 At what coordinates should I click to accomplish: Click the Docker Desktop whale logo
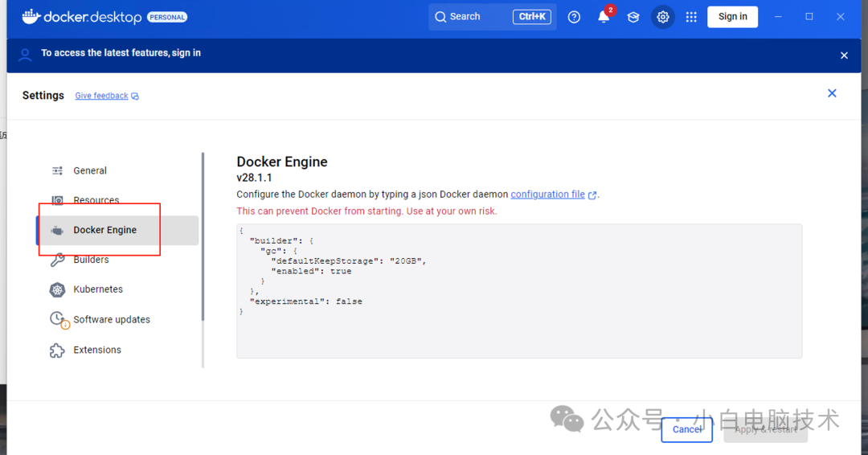(31, 17)
